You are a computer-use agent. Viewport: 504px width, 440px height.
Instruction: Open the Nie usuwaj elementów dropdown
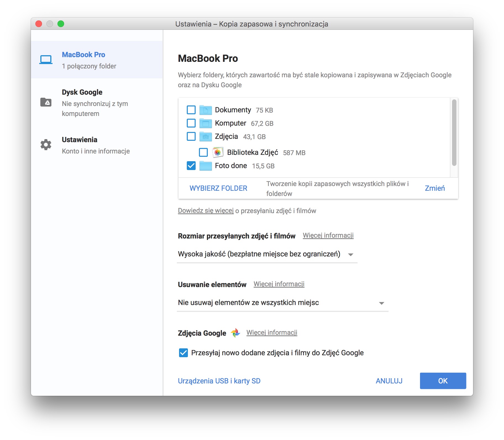[x=282, y=303]
